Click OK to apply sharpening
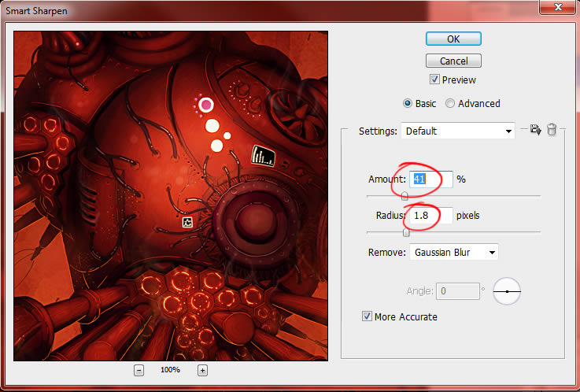The image size is (580, 392). point(453,39)
